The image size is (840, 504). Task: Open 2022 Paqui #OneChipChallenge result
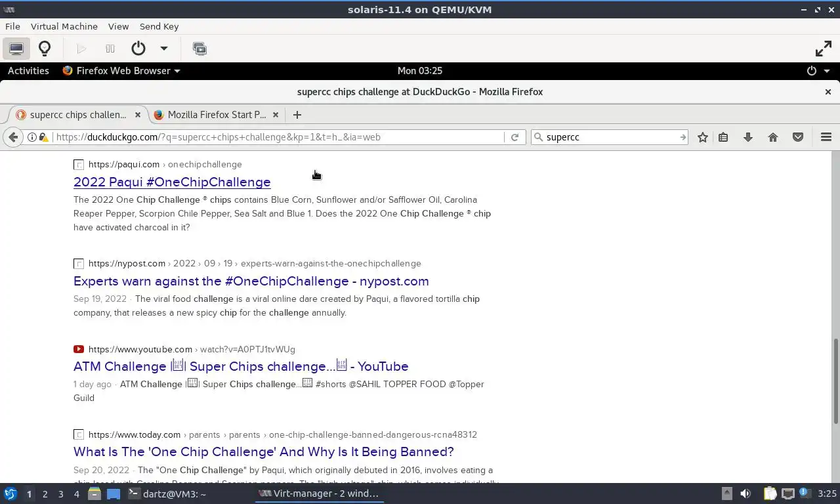click(x=172, y=182)
